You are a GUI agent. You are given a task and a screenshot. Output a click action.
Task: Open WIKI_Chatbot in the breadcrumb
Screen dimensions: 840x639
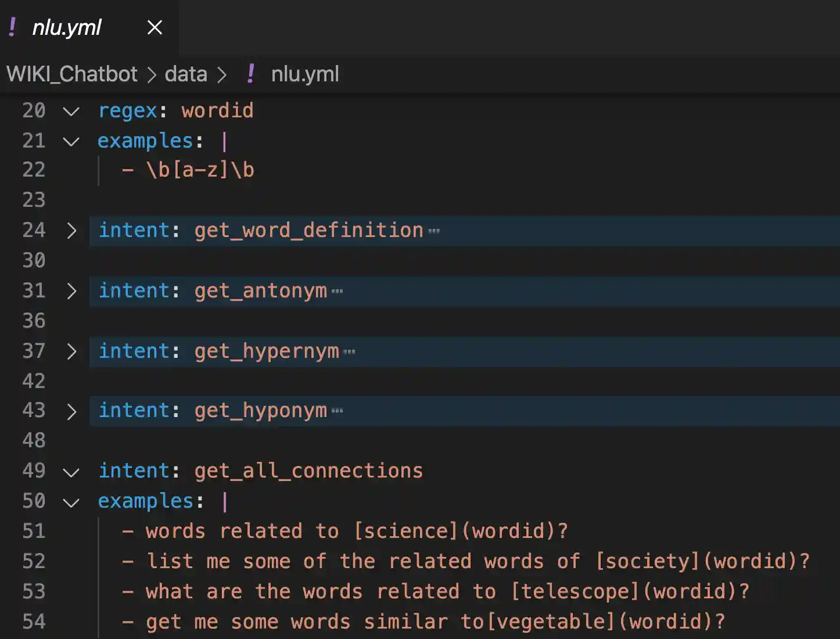[x=72, y=74]
